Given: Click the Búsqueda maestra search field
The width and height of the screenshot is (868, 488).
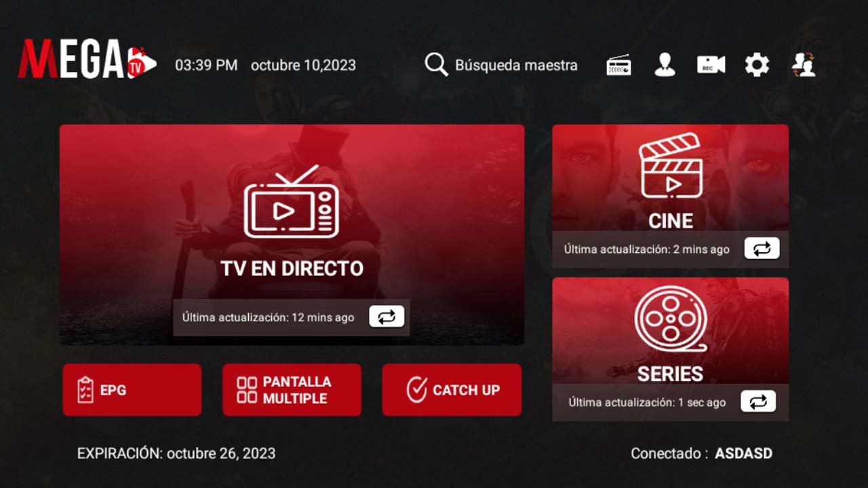Looking at the screenshot, I should (502, 65).
